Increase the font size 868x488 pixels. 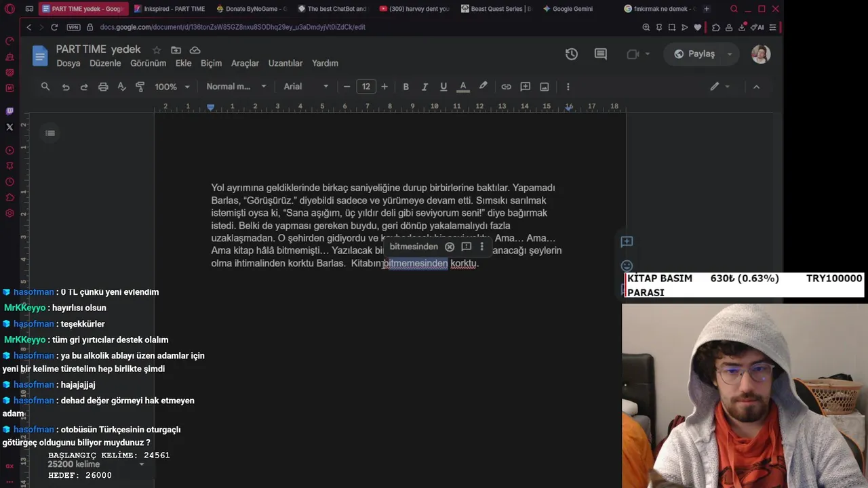coord(384,87)
